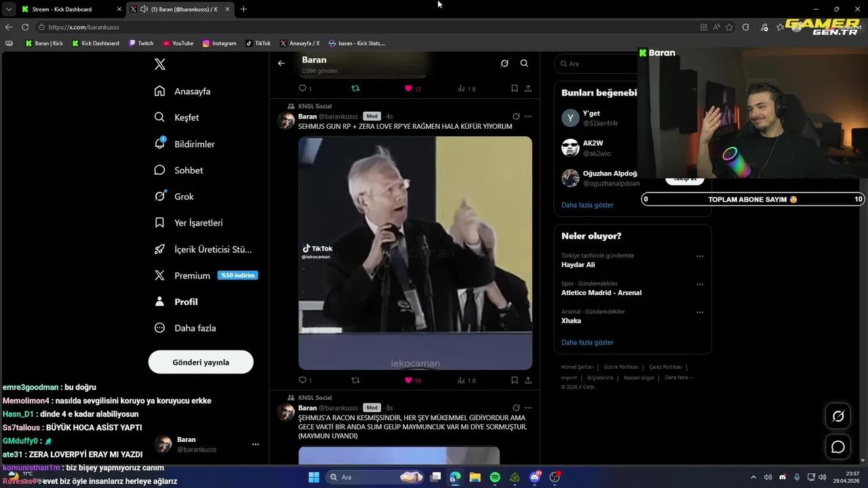
Task: Open floating chat messages button
Action: pos(838,447)
